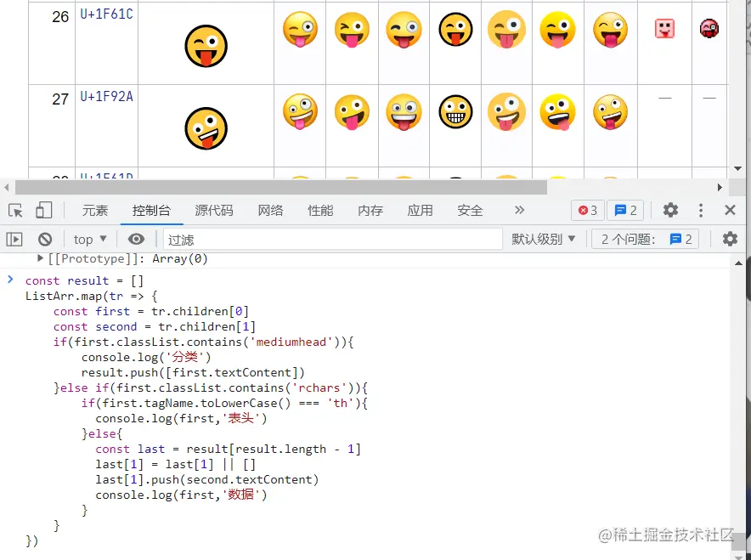751x560 pixels.
Task: Click the pink square emoji in row 26
Action: point(665,29)
